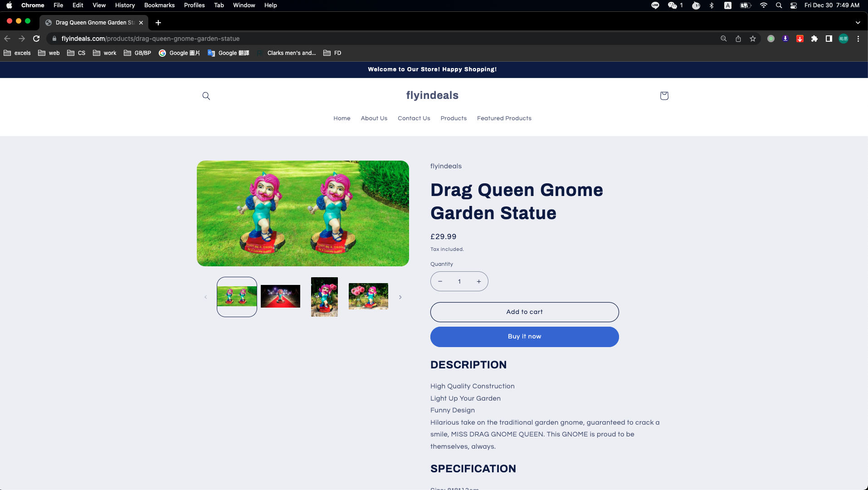Open the Google Translate bookmark
Screen dimensions: 868x490
coord(228,53)
